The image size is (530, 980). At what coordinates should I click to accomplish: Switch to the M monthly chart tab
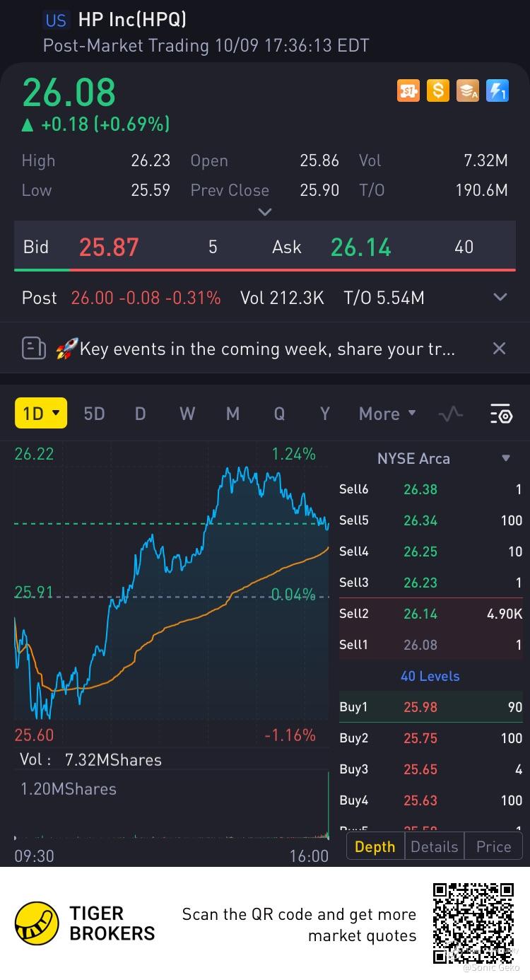pos(232,414)
